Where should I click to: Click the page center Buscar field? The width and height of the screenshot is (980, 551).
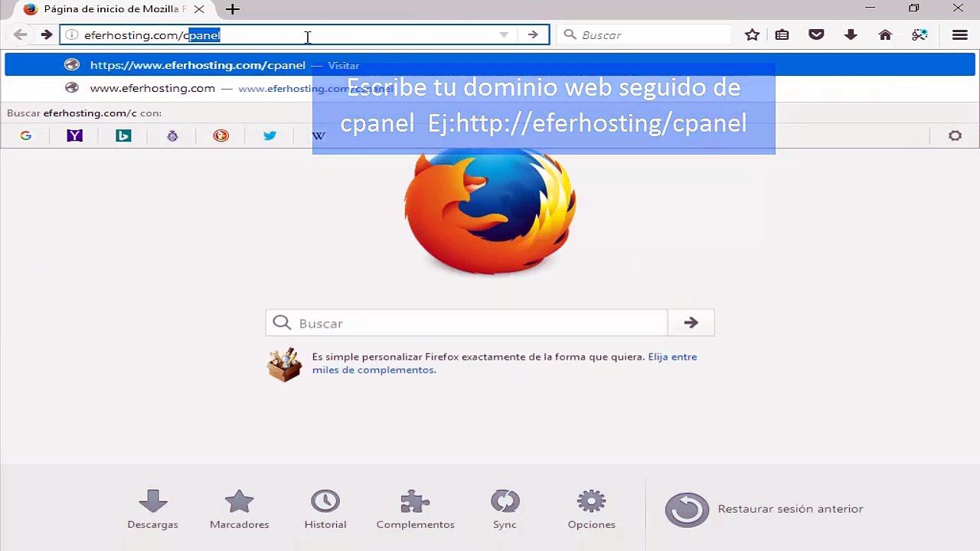[466, 323]
